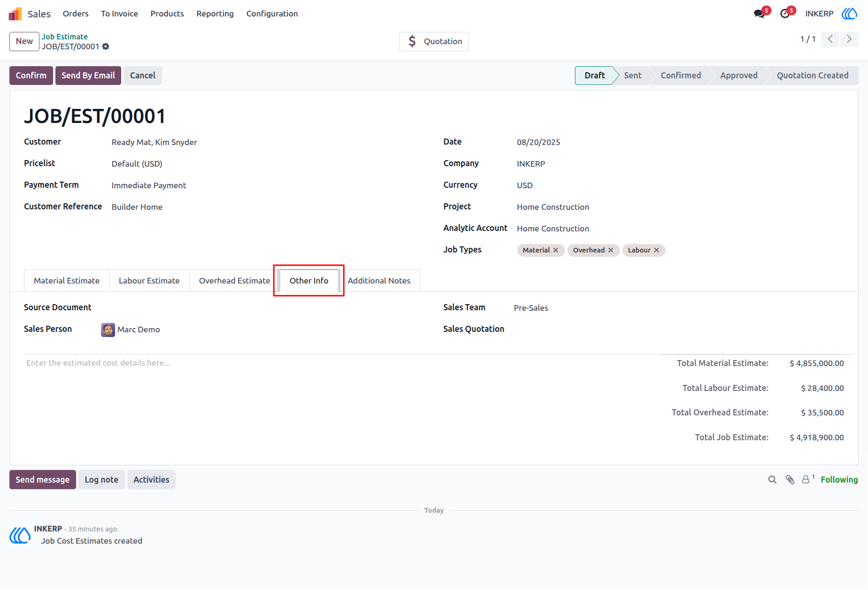
Task: Click the Send message button
Action: pyautogui.click(x=43, y=480)
